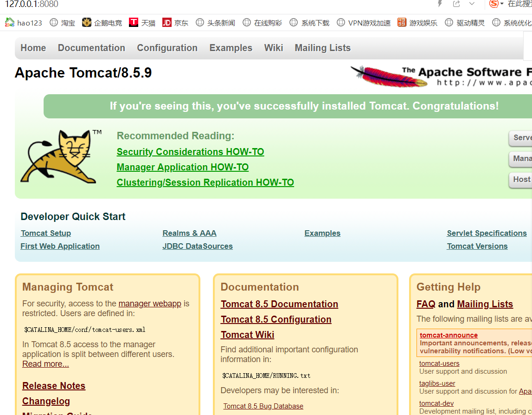Expand the address bar dropdown chevron
This screenshot has width=532, height=415.
[x=472, y=4]
